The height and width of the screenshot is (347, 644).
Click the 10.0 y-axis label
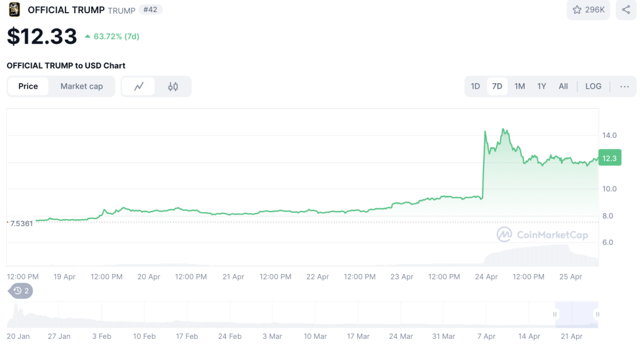609,189
